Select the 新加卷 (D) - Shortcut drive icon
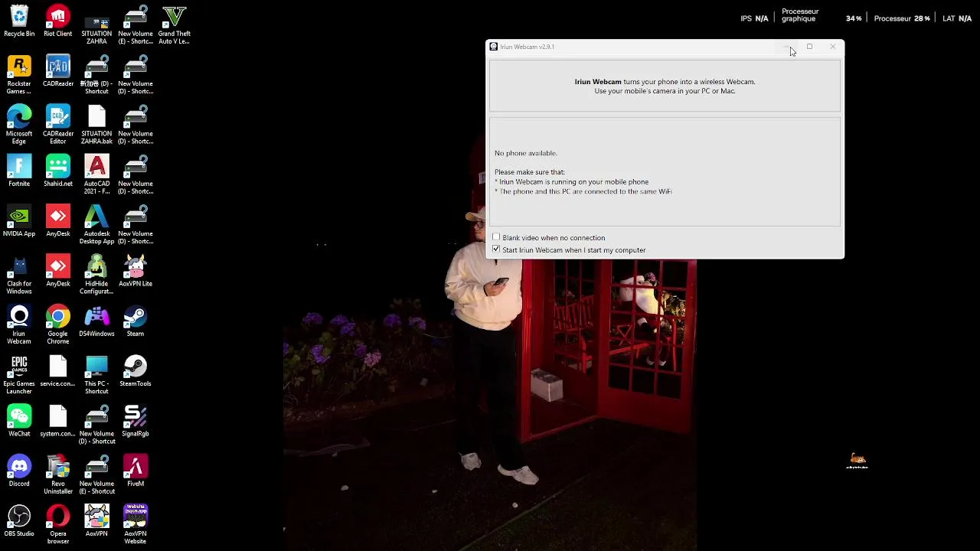The height and width of the screenshot is (551, 980). (96, 75)
